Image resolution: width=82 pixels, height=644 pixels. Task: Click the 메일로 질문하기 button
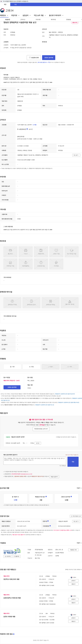pos(54,477)
